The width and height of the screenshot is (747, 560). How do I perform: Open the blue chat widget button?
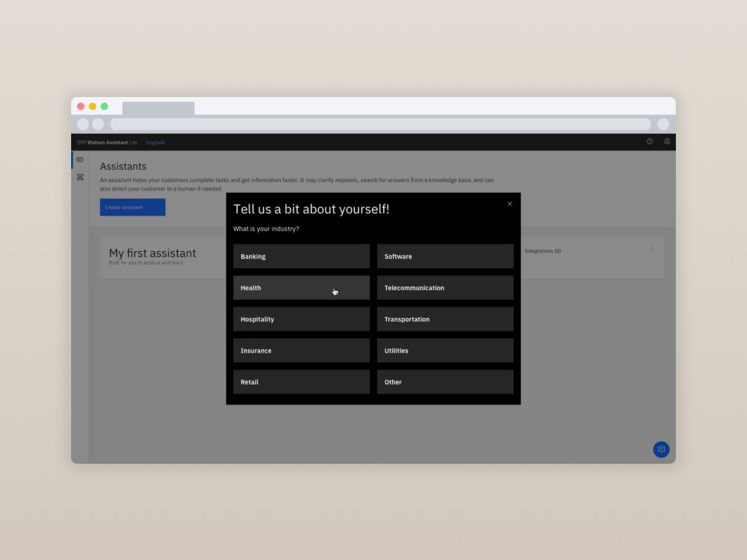[x=661, y=450]
